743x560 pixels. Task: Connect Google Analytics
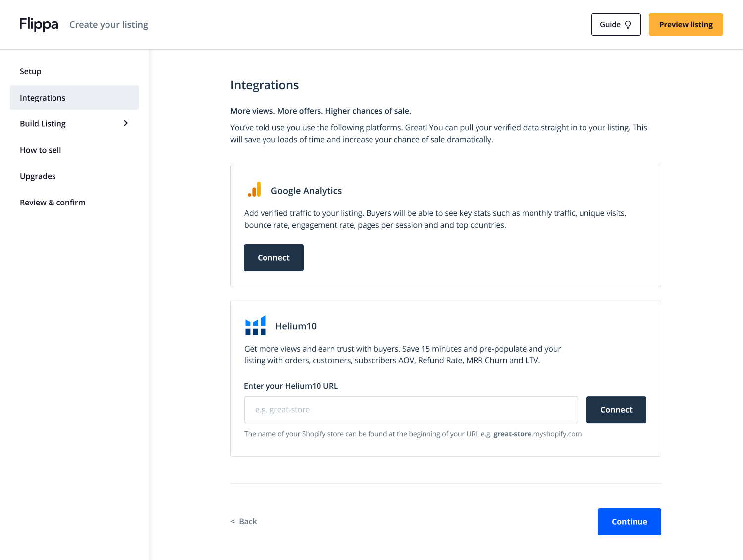click(x=273, y=258)
